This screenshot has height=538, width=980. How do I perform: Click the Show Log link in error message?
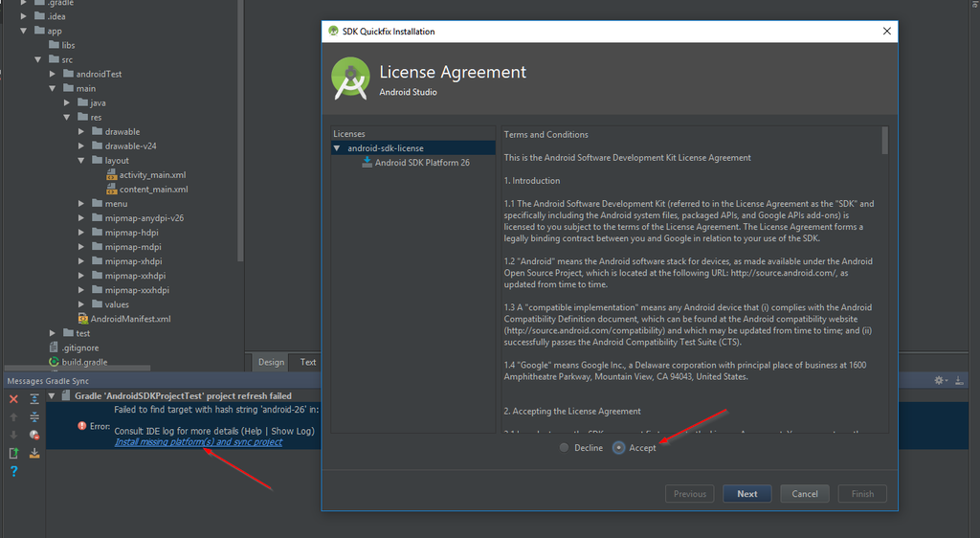tap(292, 431)
